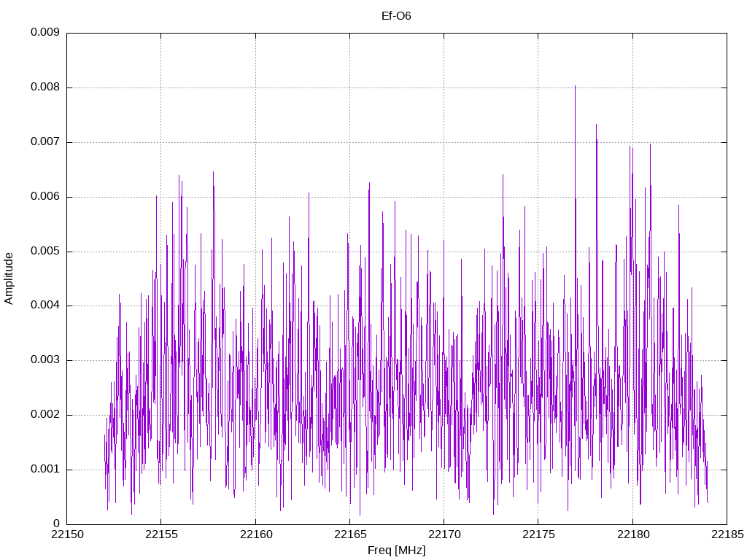This screenshot has height=560, width=747.
Task: Click the 0.006 y-axis tick label
Action: (x=45, y=196)
